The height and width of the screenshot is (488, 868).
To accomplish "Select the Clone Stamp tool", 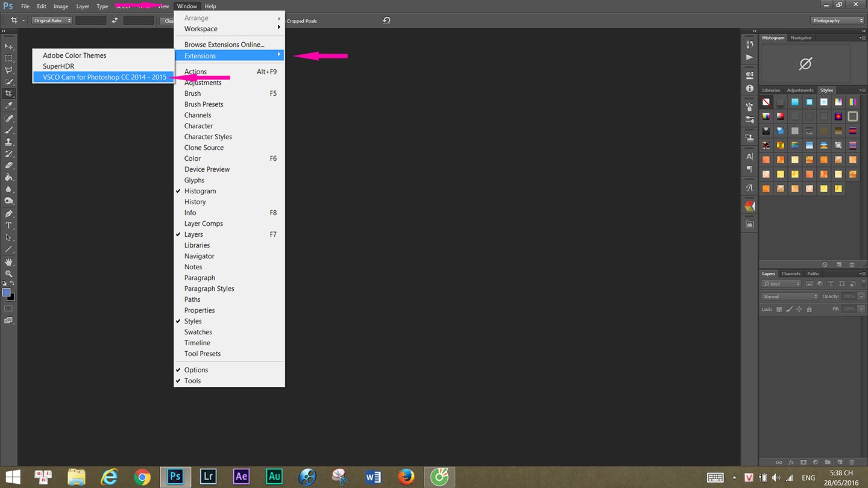I will click(x=8, y=142).
